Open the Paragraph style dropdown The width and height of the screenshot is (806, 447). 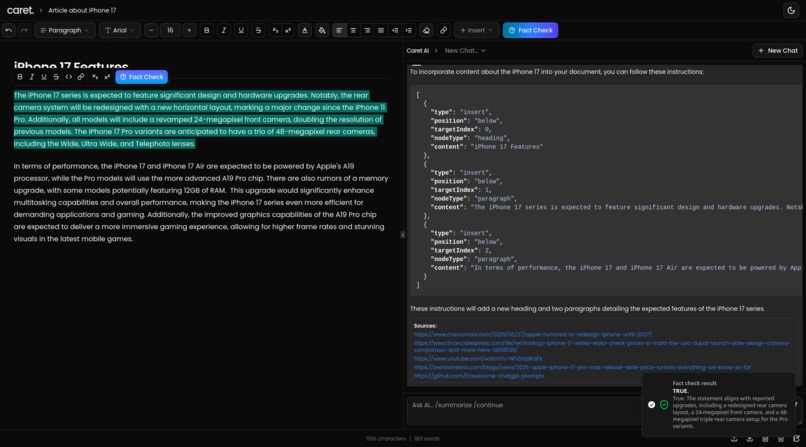65,30
